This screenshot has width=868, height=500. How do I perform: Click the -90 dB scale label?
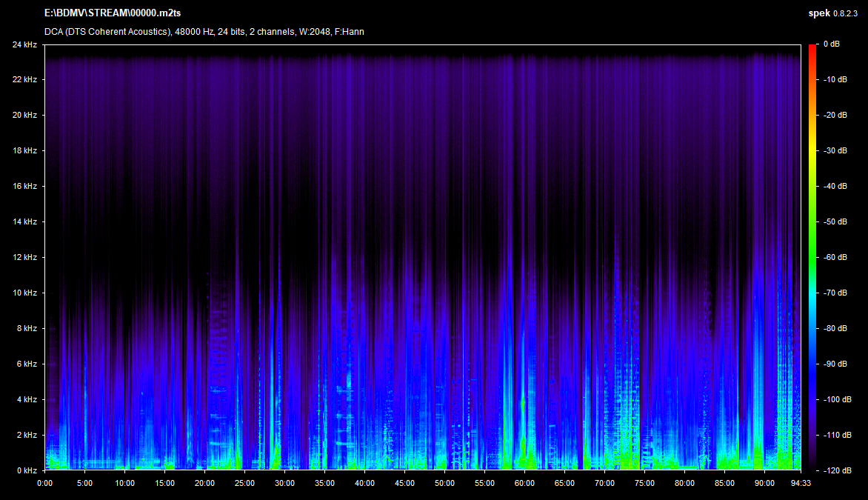(834, 364)
